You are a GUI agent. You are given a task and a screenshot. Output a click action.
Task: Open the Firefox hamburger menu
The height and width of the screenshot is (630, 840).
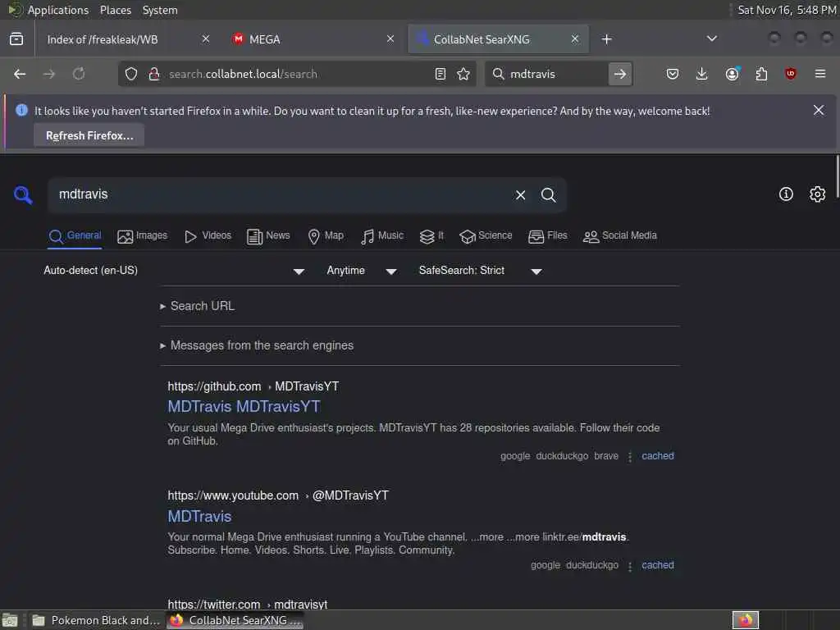point(820,74)
